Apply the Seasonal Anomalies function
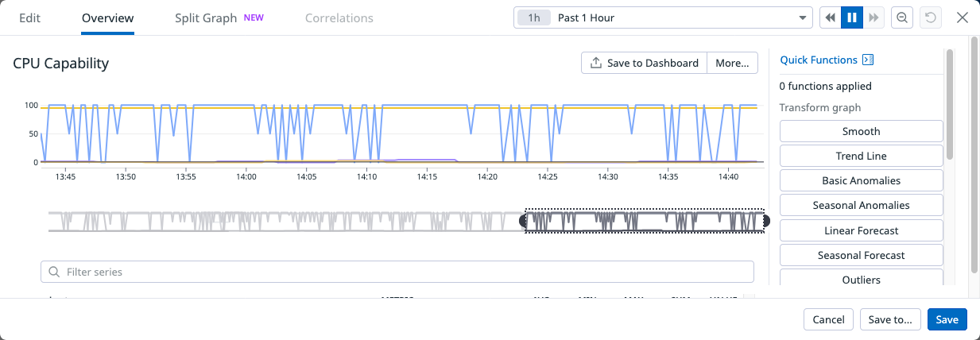 click(x=861, y=205)
